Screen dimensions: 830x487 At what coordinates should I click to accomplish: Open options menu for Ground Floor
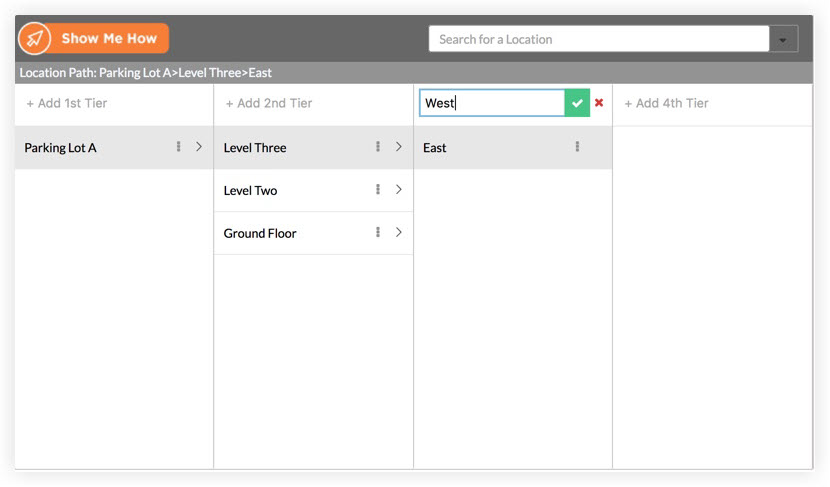click(378, 233)
